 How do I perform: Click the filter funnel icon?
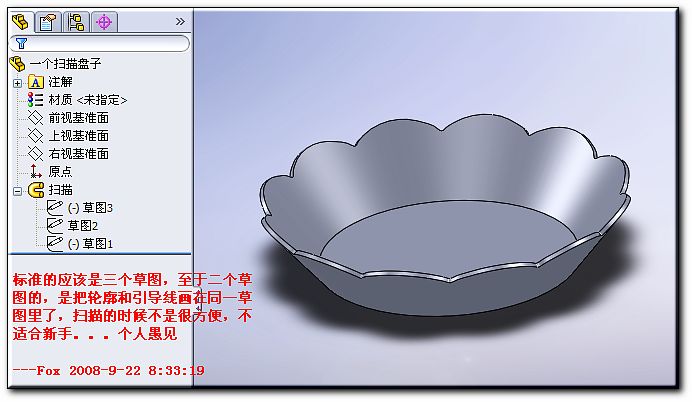tap(21, 43)
